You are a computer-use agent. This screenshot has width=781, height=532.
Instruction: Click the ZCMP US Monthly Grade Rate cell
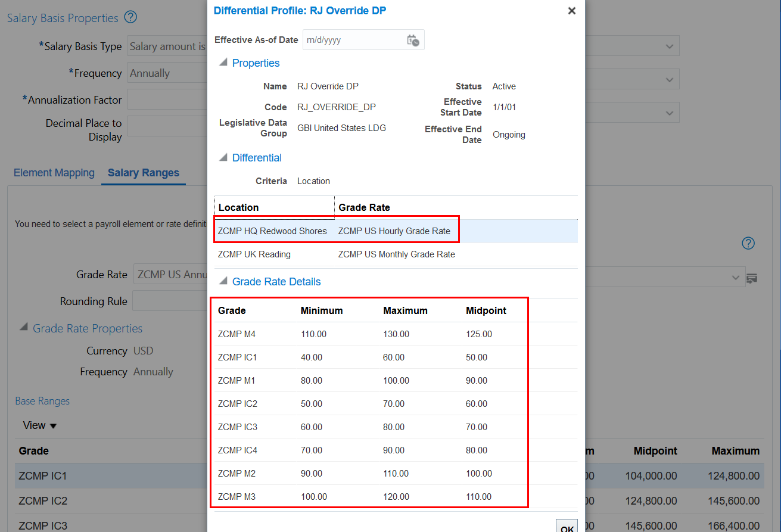point(397,254)
